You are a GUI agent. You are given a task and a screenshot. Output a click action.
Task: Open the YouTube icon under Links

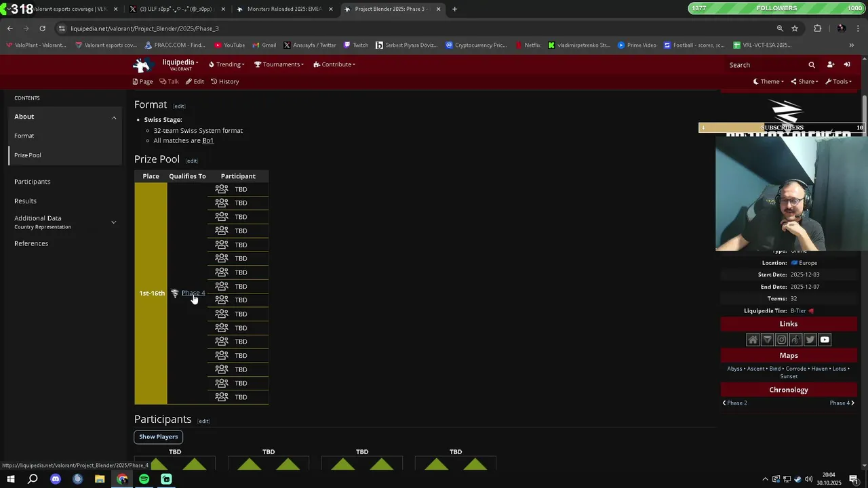825,340
